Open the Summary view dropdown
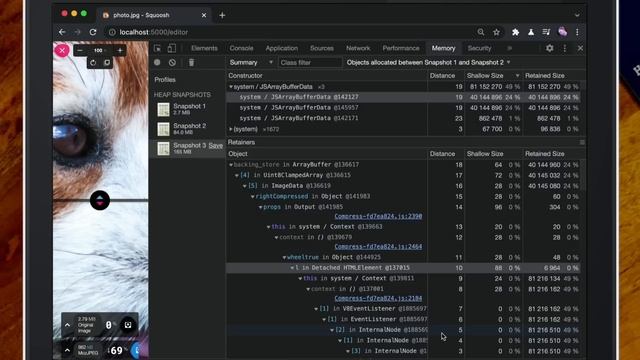This screenshot has width=640, height=360. [x=251, y=62]
